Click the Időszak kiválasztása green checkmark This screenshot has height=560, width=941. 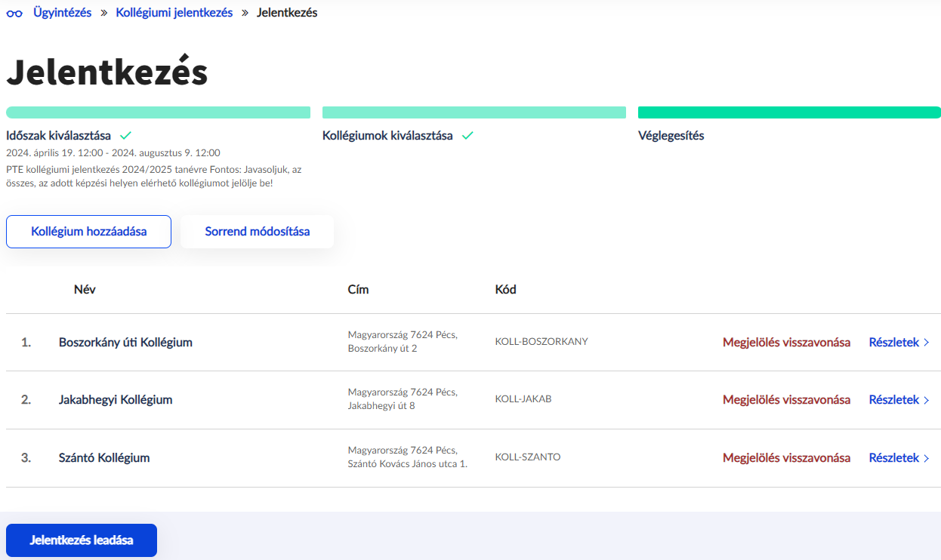(x=125, y=136)
